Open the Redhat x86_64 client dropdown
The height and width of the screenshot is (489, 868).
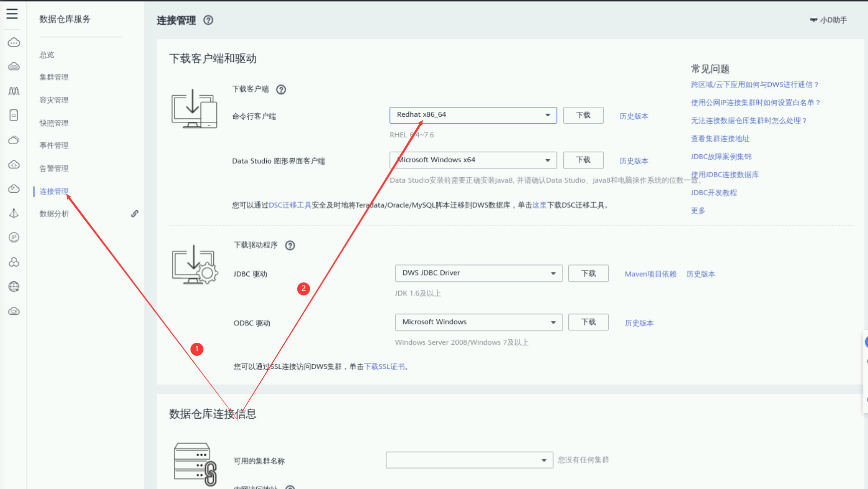click(473, 115)
